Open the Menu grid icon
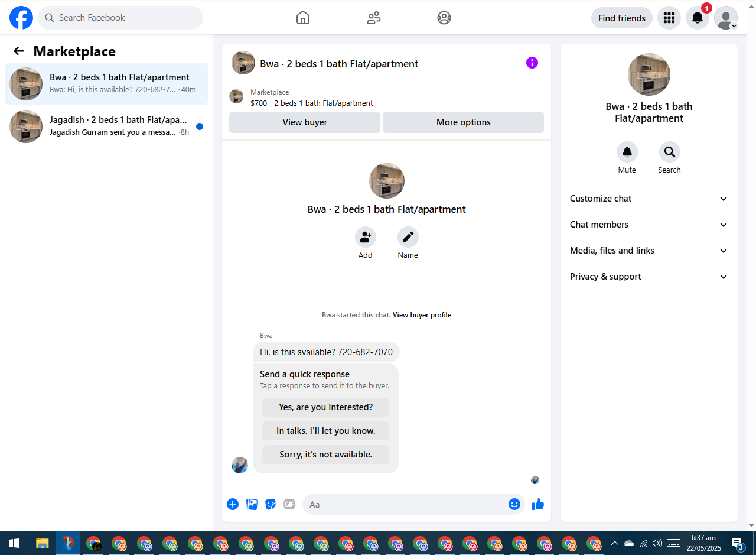Screen dimensions: 756x555 [669, 18]
